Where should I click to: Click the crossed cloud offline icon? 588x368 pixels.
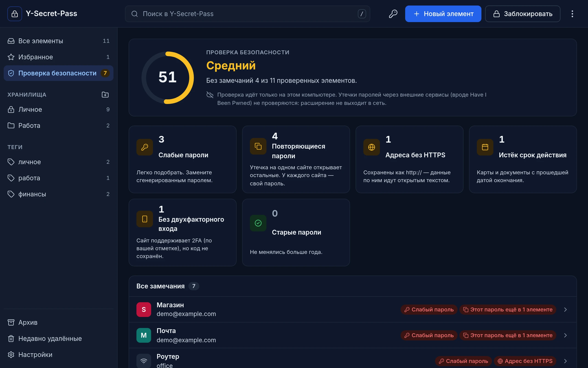[210, 95]
